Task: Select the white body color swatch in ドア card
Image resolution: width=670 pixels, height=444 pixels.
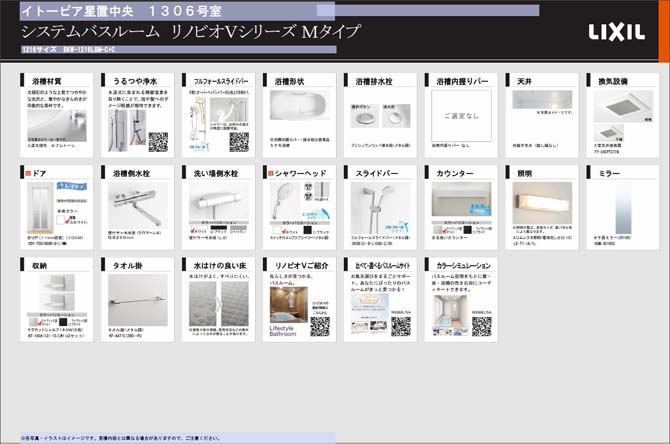Action: coord(61,220)
